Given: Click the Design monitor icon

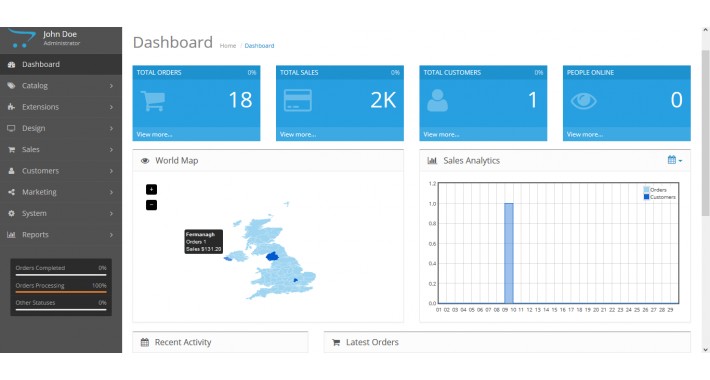Looking at the screenshot, I should click(x=11, y=128).
